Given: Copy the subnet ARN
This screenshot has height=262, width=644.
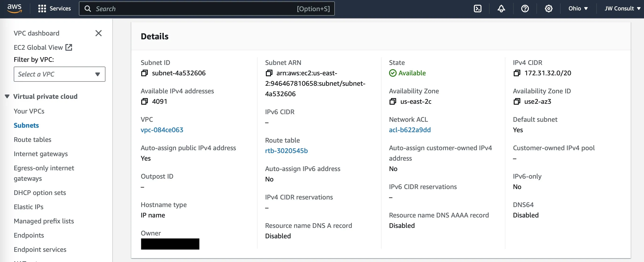Looking at the screenshot, I should click(x=269, y=73).
